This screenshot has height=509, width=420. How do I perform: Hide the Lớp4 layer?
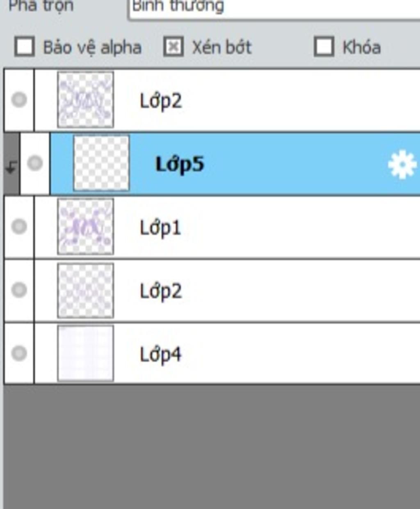click(x=19, y=353)
